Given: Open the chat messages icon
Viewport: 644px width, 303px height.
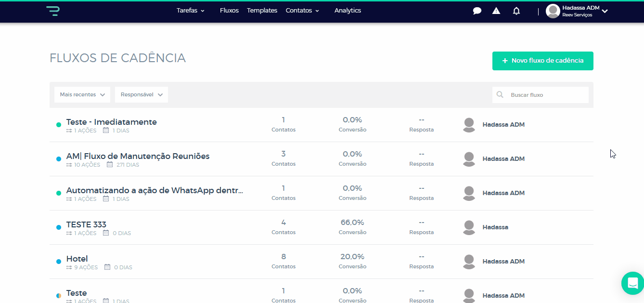Looking at the screenshot, I should (477, 11).
